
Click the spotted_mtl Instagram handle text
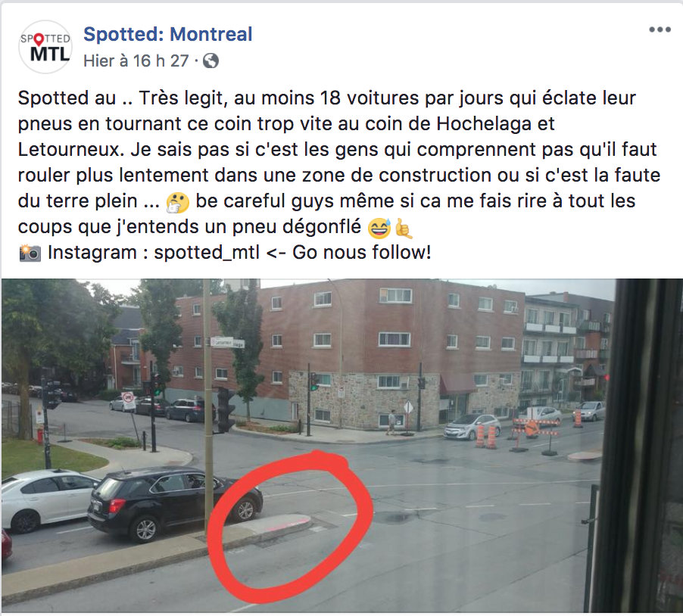[x=207, y=252]
